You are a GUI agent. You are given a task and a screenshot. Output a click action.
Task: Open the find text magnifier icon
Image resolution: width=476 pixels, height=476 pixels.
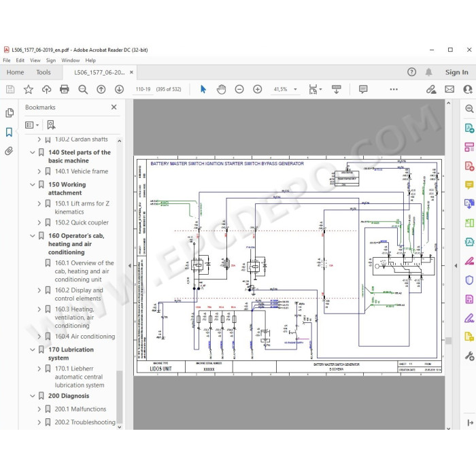(x=83, y=89)
